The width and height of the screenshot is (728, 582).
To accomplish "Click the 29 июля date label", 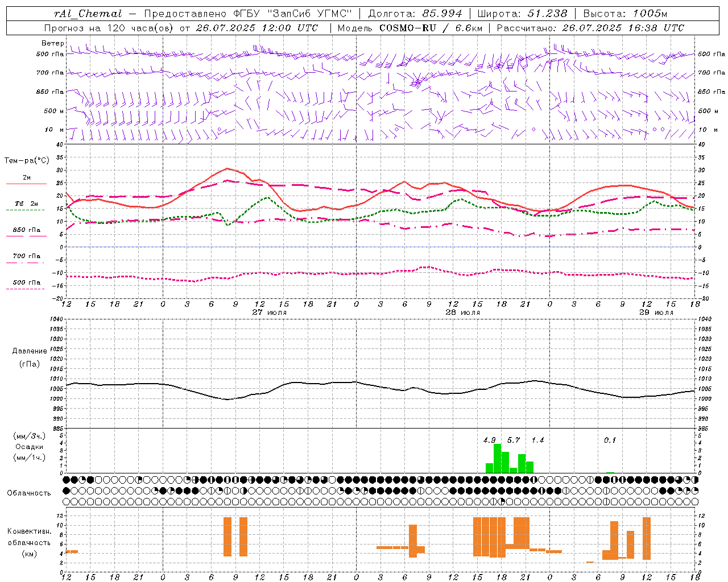I will coord(656,313).
